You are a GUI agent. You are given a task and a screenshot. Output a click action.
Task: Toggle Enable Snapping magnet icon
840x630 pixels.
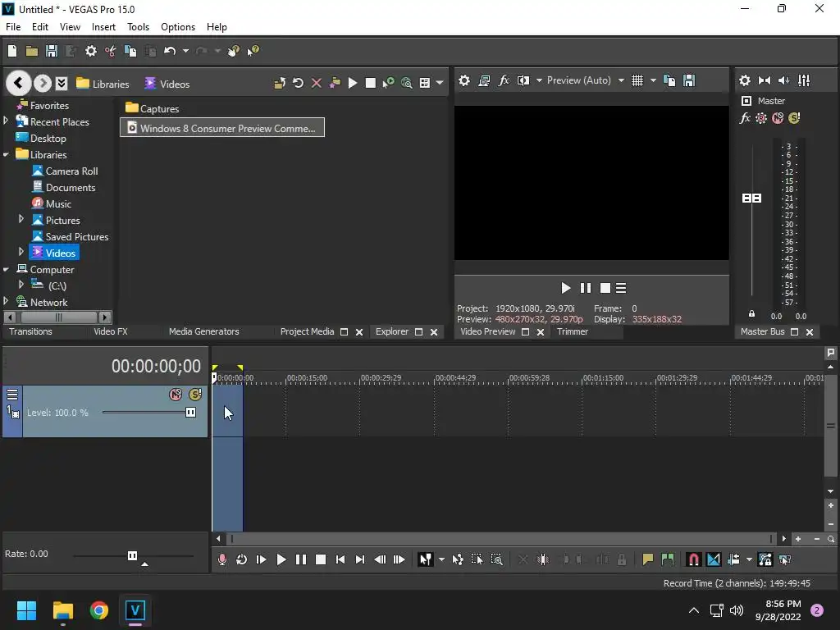coord(693,559)
